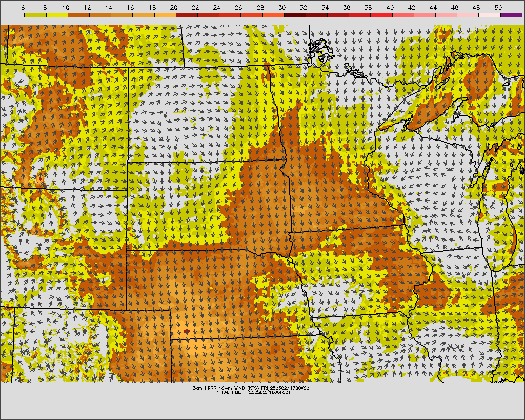Viewport: 525px width, 420px height.
Task: Click the purple above-50 knots swatch
Action: click(511, 15)
